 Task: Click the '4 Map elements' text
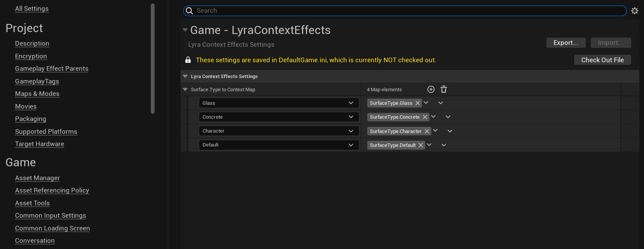384,89
